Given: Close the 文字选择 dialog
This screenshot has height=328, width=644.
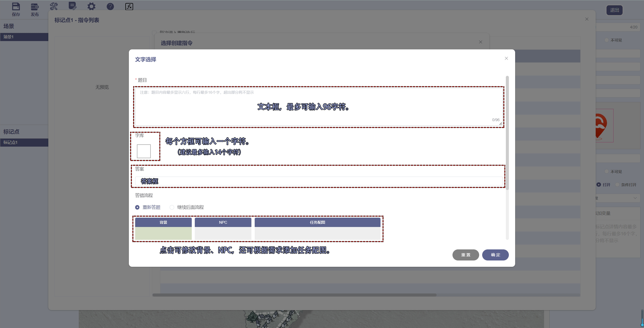Looking at the screenshot, I should pyautogui.click(x=506, y=58).
